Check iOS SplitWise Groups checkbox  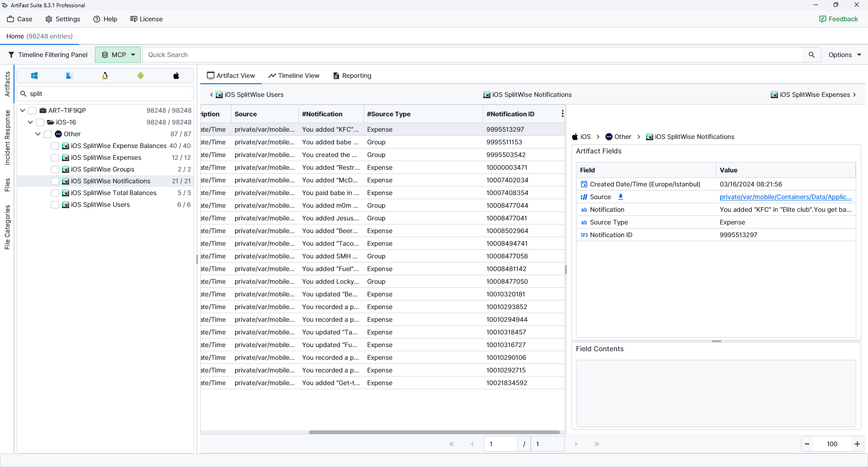pos(55,169)
